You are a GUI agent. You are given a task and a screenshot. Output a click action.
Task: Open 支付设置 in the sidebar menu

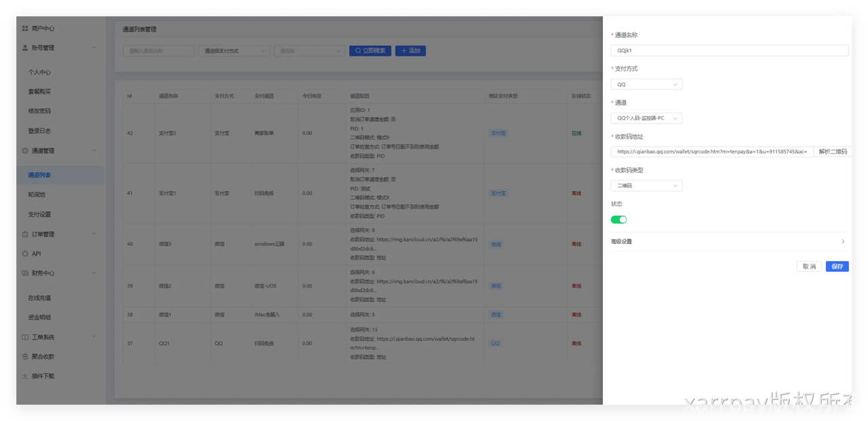(39, 214)
